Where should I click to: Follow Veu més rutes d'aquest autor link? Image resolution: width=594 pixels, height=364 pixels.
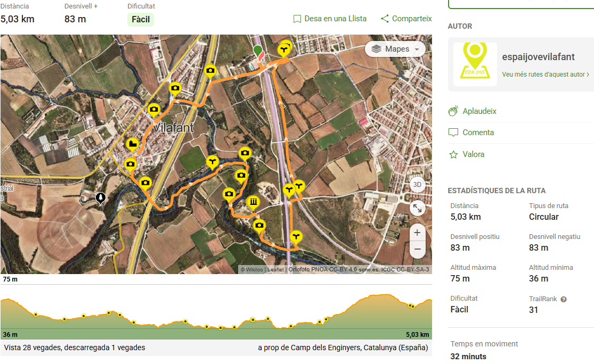546,75
